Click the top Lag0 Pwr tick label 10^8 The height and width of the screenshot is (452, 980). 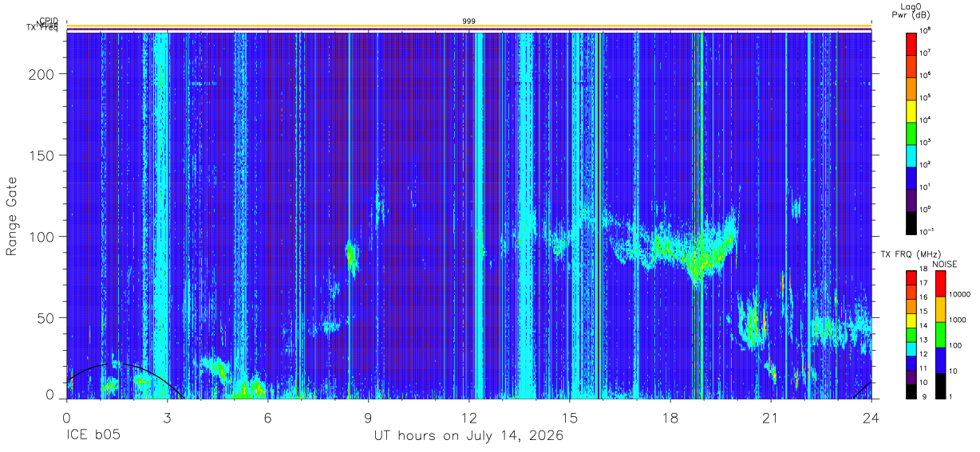click(925, 31)
